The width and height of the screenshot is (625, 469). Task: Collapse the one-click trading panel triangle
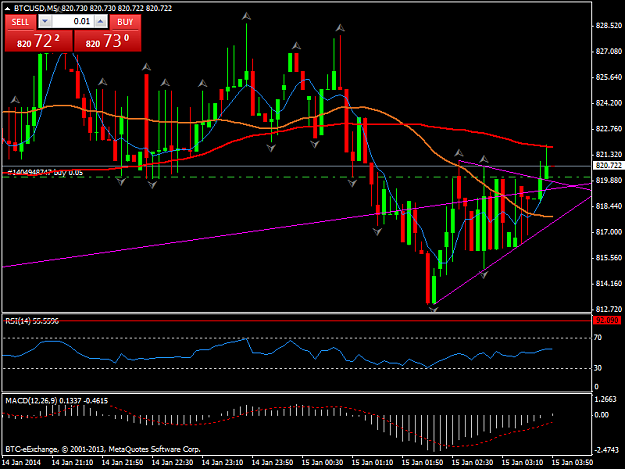pyautogui.click(x=8, y=8)
